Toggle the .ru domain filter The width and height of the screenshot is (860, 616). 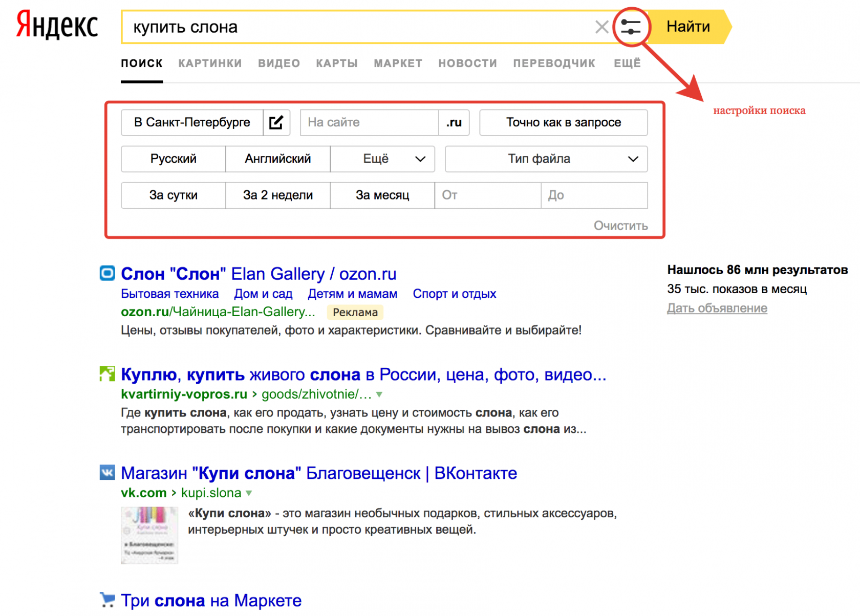(x=454, y=122)
